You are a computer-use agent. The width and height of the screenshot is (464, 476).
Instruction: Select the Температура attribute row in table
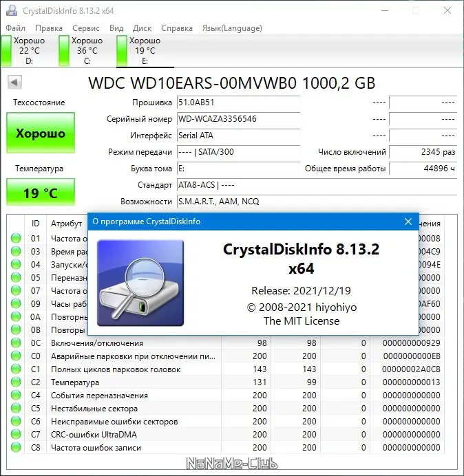coord(226,382)
